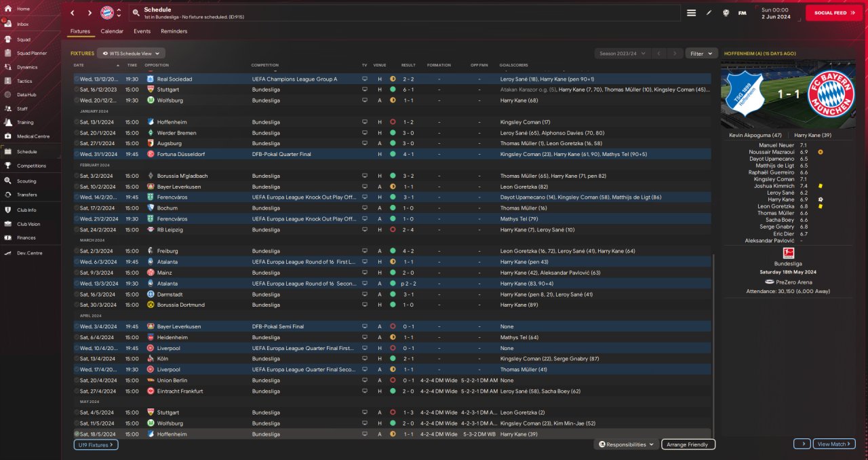Toggle the row selector for Sat, 4/5/2024 Stuttgart fixture
The width and height of the screenshot is (868, 460).
click(77, 413)
